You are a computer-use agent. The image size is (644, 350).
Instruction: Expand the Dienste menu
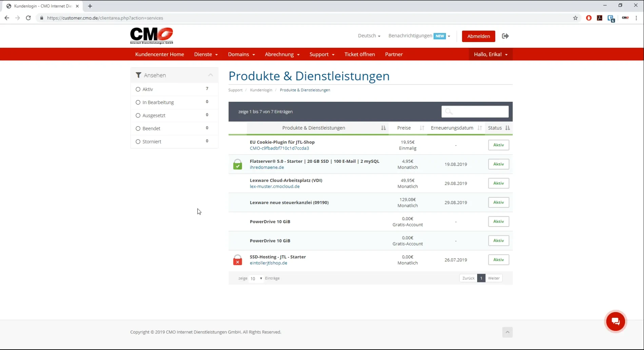tap(206, 54)
